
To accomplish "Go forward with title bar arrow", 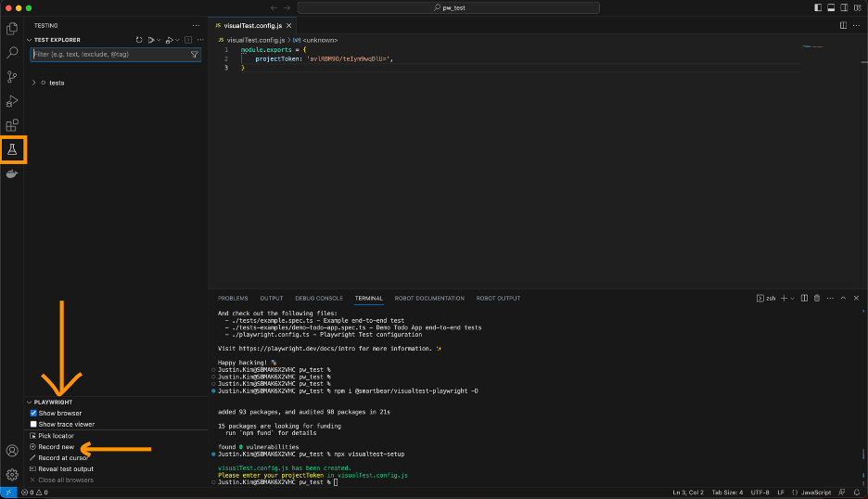I will [287, 7].
